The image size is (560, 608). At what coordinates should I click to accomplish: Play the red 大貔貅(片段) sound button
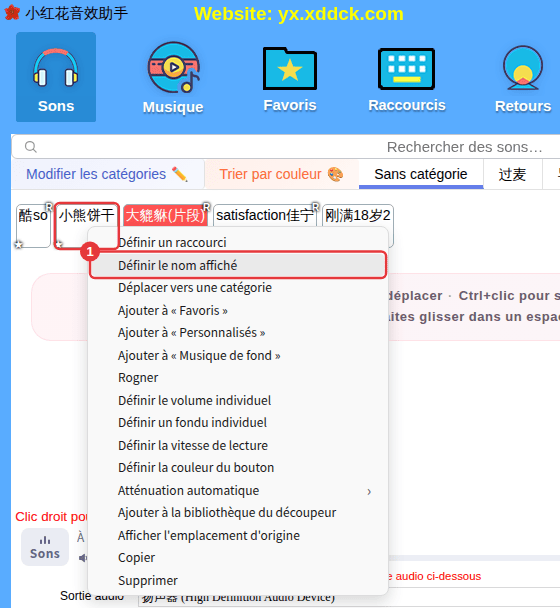(x=166, y=215)
